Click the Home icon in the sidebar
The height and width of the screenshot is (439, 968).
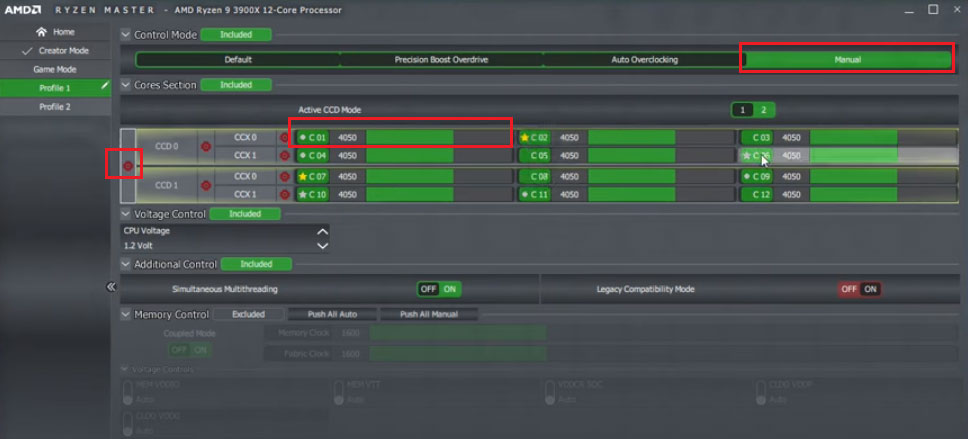[x=41, y=32]
